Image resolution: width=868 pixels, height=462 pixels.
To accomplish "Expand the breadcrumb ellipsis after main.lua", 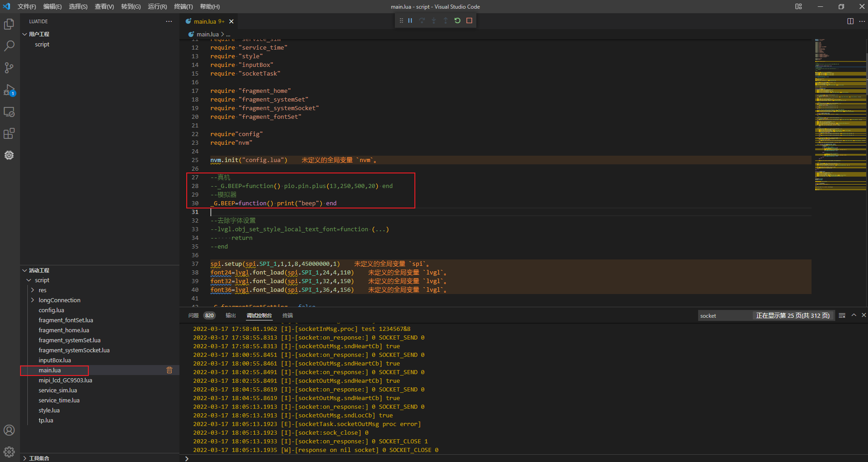I will click(228, 35).
